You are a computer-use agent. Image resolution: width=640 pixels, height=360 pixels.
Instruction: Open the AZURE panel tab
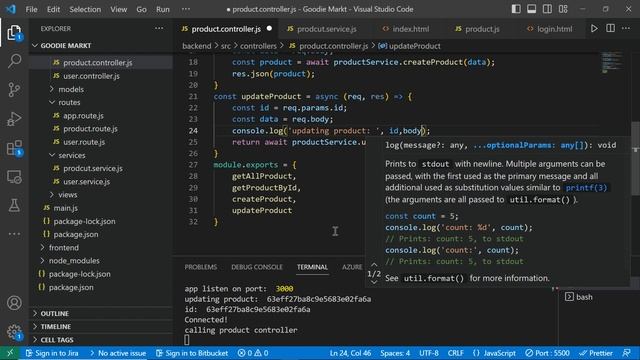(352, 267)
